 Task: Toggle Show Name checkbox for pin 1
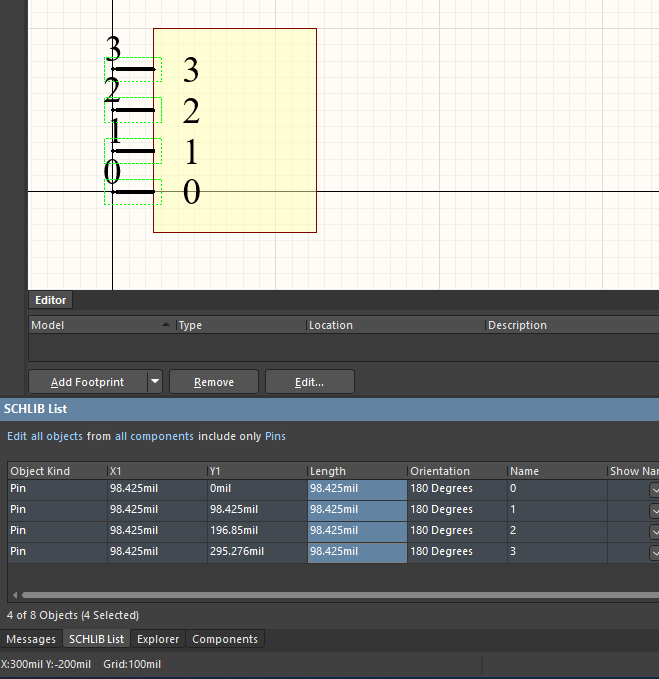click(655, 510)
